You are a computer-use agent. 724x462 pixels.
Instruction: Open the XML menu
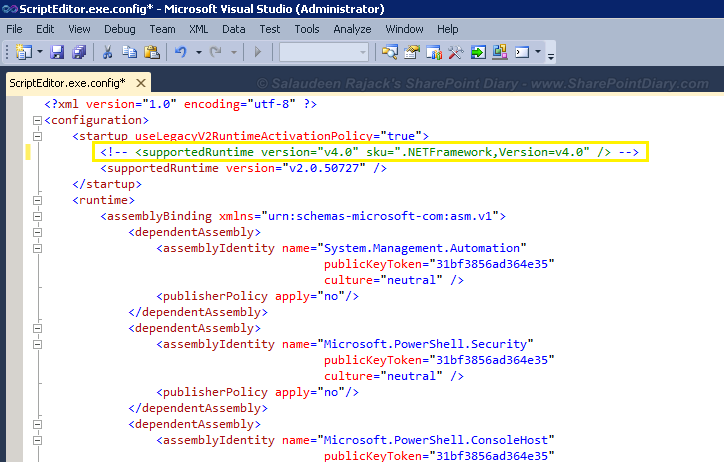point(199,29)
